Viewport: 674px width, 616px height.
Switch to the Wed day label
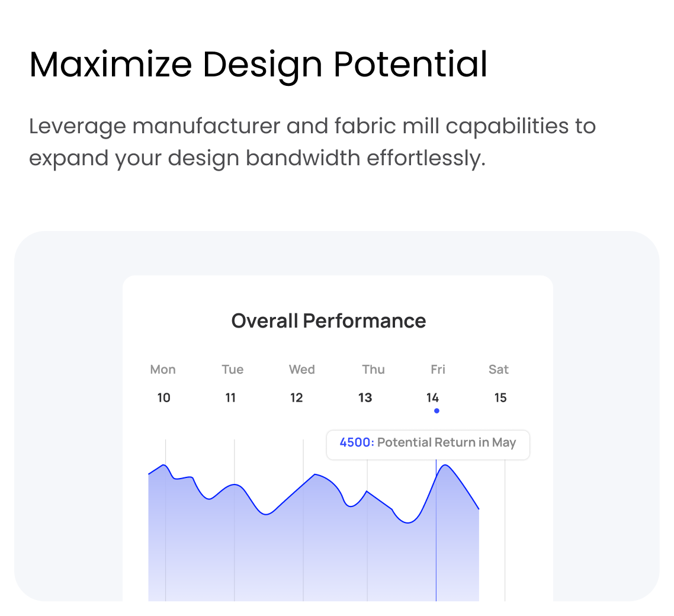302,370
